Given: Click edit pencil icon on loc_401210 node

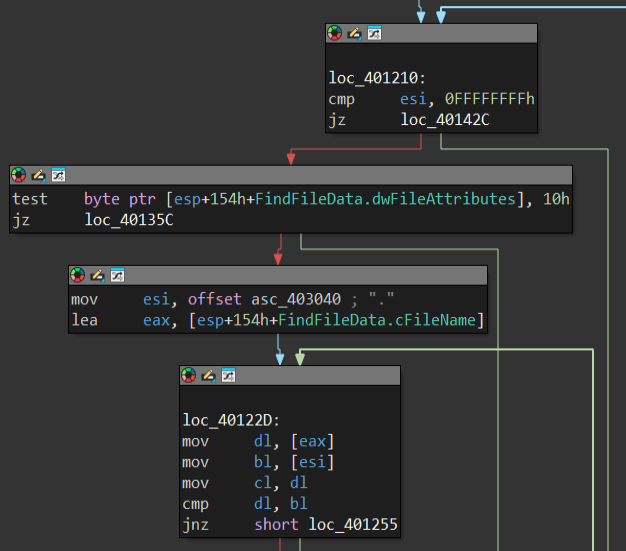Looking at the screenshot, I should pyautogui.click(x=355, y=34).
